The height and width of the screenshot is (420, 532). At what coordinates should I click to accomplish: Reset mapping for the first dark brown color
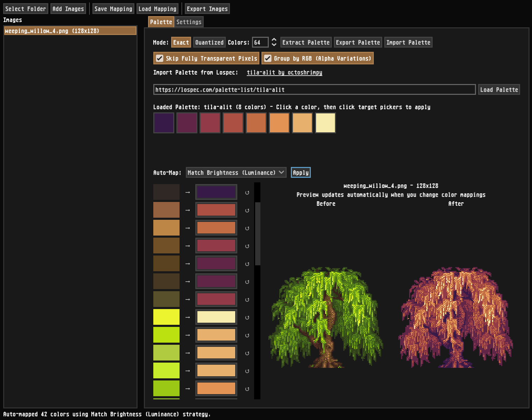[247, 193]
